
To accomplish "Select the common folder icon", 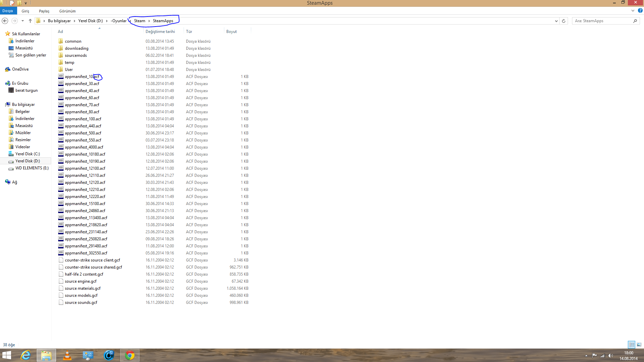I will (61, 41).
